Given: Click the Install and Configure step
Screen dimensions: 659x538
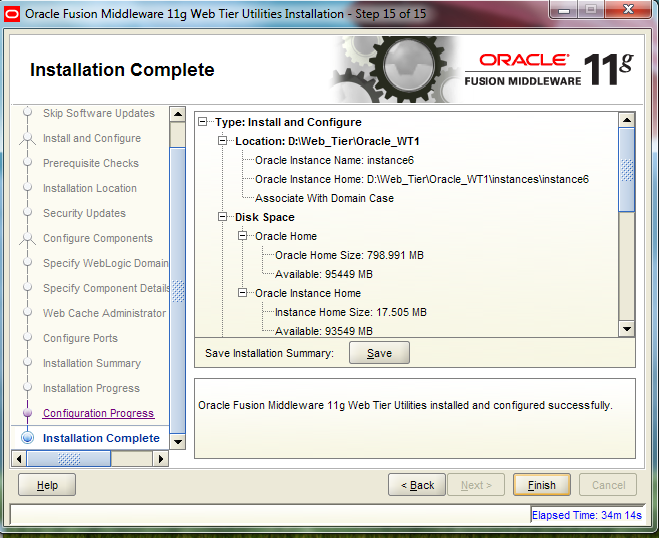Looking at the screenshot, I should pos(92,138).
